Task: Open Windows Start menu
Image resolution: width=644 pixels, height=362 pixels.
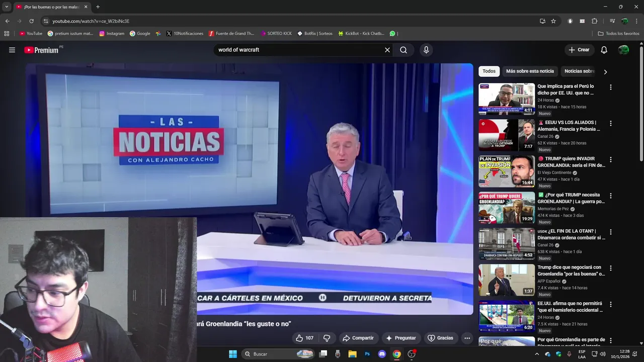Action: coord(233,354)
